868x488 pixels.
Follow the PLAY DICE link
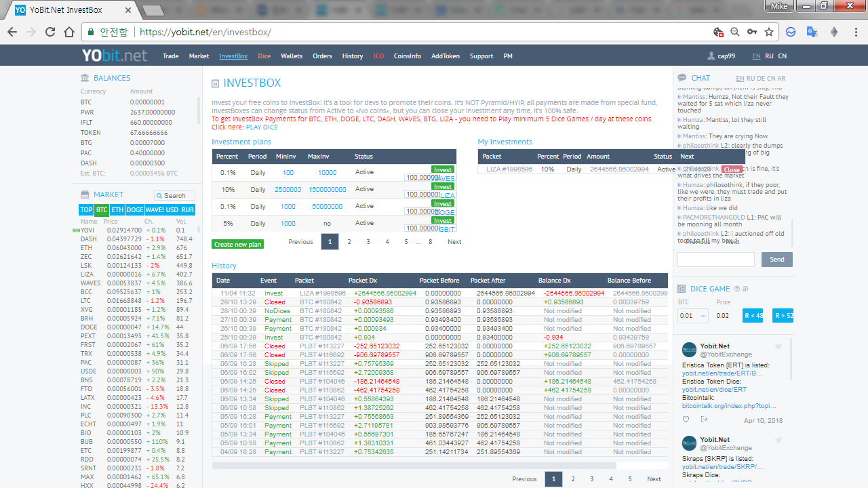pyautogui.click(x=262, y=127)
